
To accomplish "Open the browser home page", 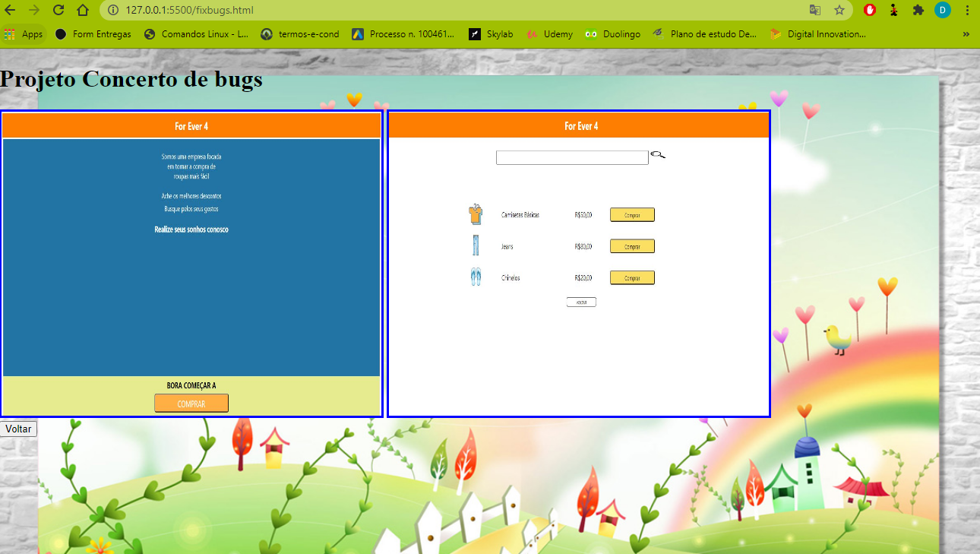I will (x=83, y=10).
